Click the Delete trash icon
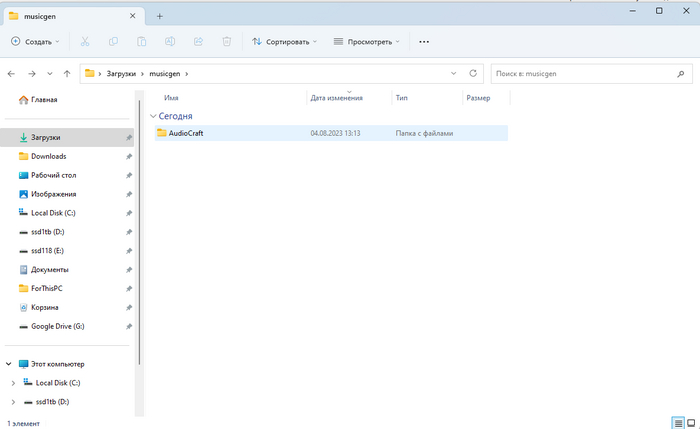This screenshot has width=700, height=429. (x=227, y=42)
